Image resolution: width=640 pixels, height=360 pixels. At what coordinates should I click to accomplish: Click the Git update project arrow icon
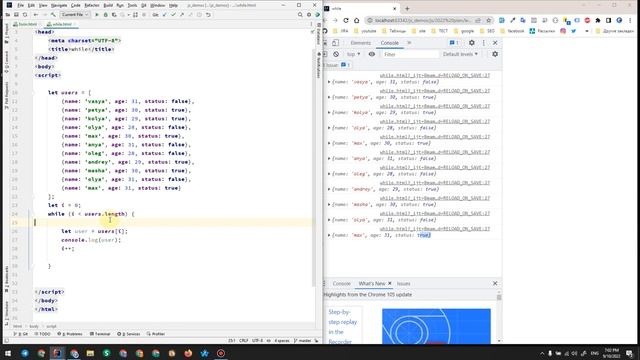(164, 15)
